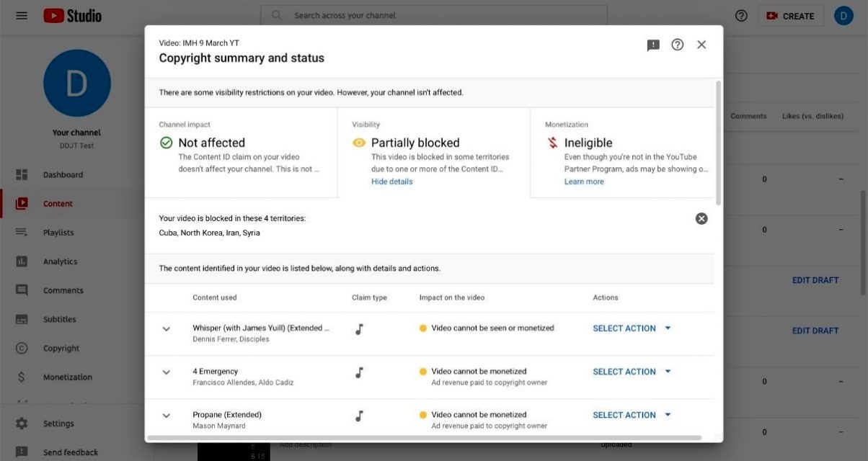Open the hamburger menu beside YouTube Studio
868x461 pixels.
coord(22,15)
